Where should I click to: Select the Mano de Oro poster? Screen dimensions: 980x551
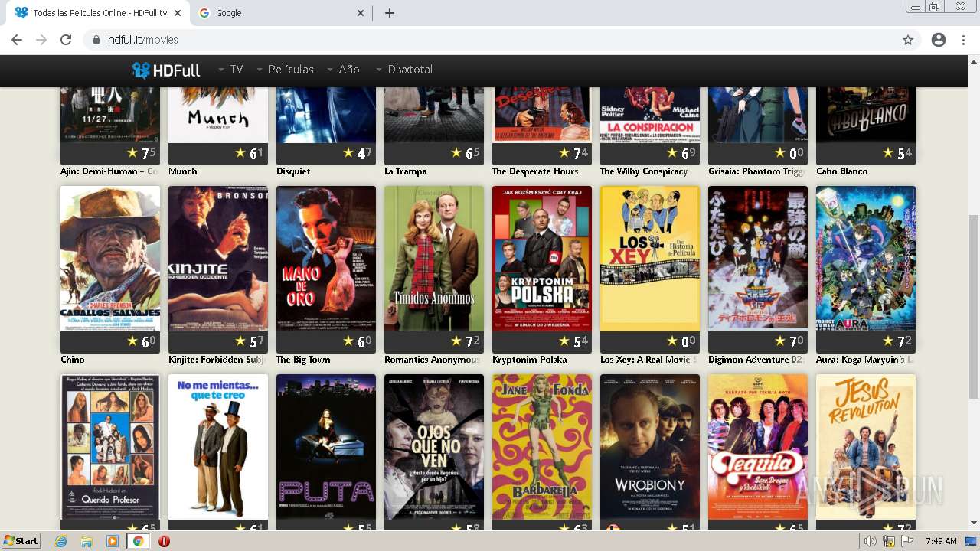326,259
